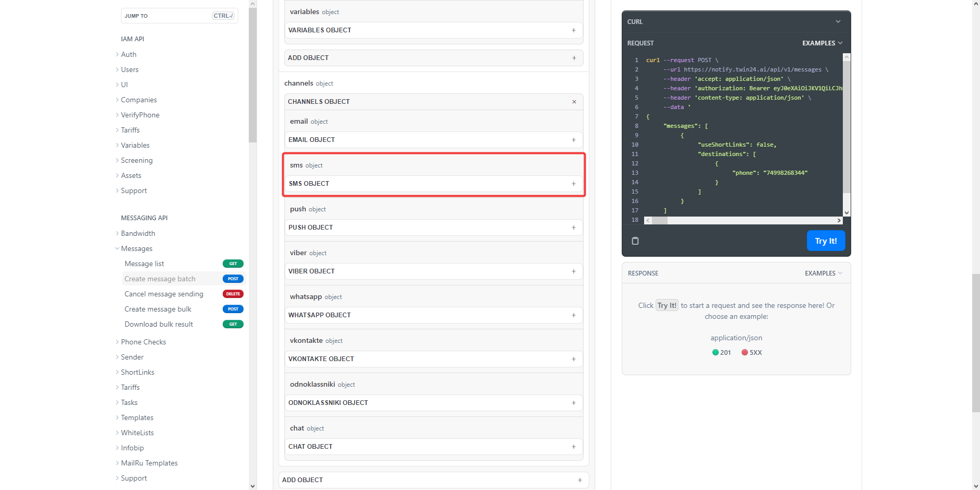The width and height of the screenshot is (980, 490).
Task: Click the inline Try It! in response hint
Action: coord(667,305)
